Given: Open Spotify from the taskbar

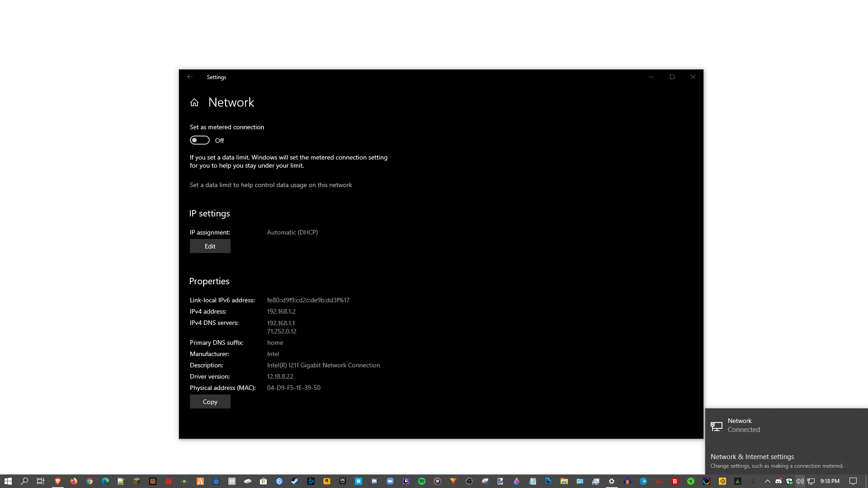Looking at the screenshot, I should point(422,481).
